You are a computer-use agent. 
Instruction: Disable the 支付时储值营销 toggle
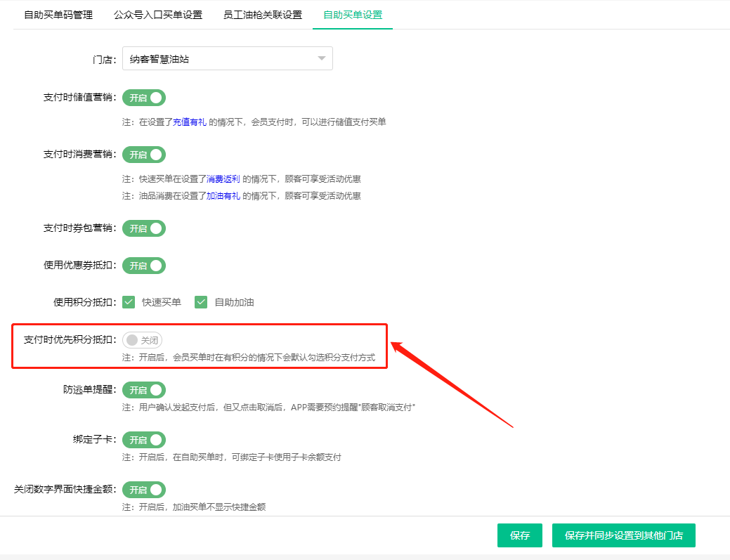click(143, 98)
